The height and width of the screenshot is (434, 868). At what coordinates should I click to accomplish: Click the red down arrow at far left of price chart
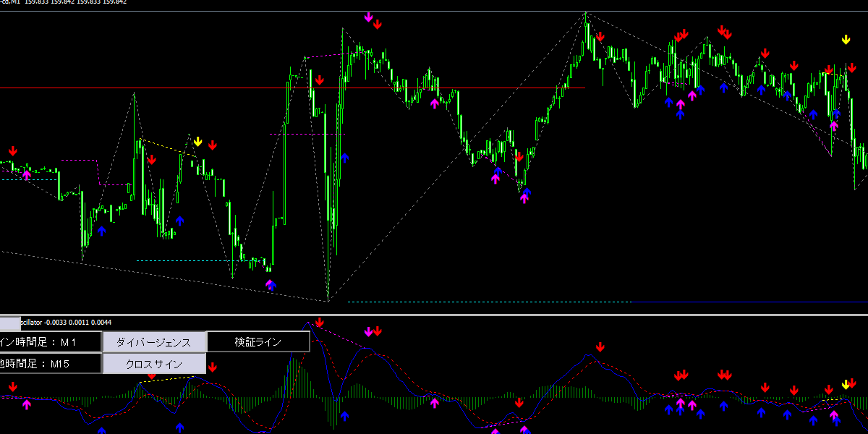click(x=13, y=150)
